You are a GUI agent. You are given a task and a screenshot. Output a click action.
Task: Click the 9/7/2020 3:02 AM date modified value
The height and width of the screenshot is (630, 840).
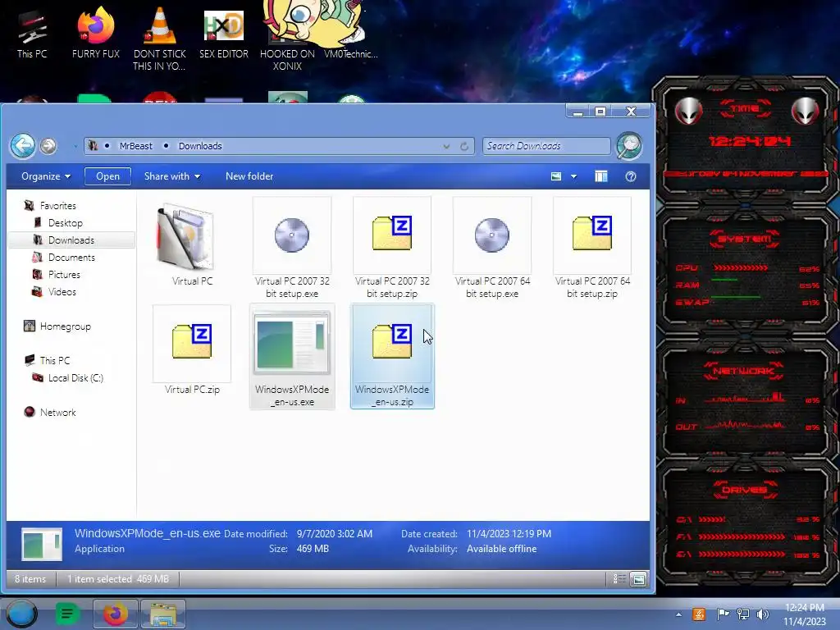[335, 534]
